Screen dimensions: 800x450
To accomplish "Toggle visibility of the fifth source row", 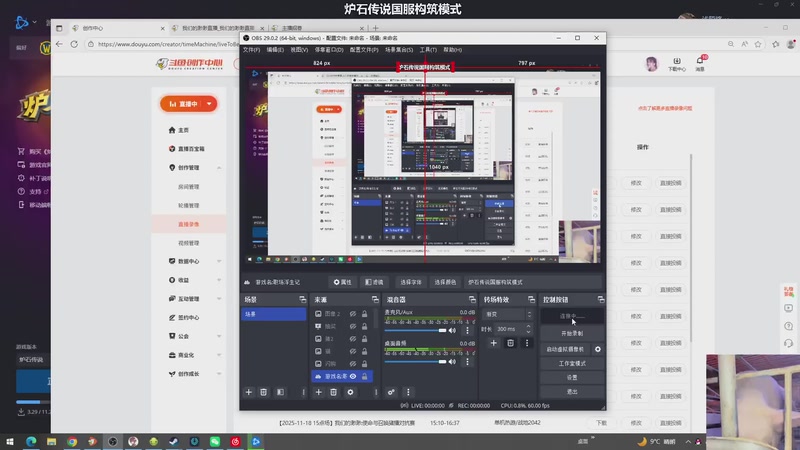I will click(x=353, y=364).
